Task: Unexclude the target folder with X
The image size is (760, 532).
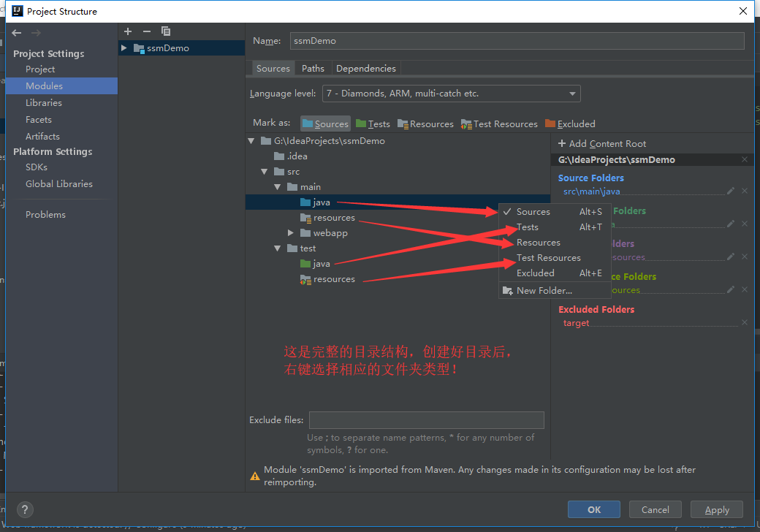Action: tap(745, 323)
